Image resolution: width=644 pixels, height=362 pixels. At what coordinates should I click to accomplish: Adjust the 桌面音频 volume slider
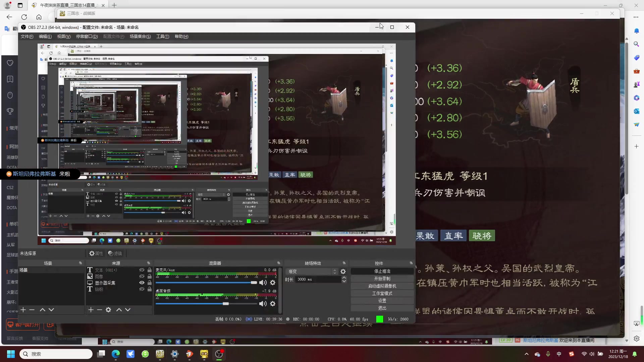(226, 304)
